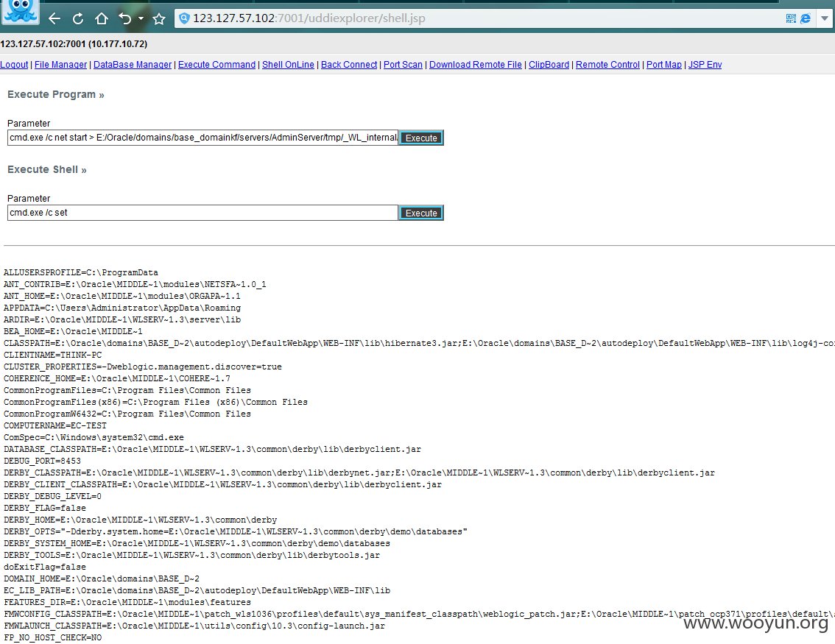Open the Port Map link

664,65
